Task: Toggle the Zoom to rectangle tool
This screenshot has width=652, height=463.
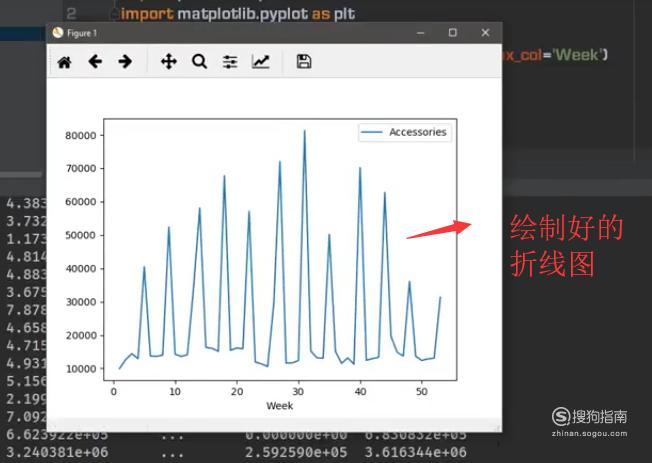Action: click(199, 62)
